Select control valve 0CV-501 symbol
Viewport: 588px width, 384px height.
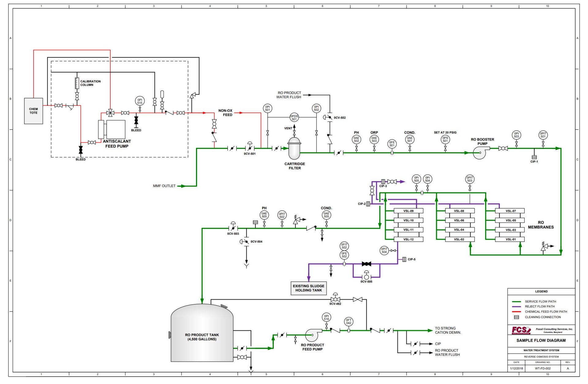(x=250, y=146)
